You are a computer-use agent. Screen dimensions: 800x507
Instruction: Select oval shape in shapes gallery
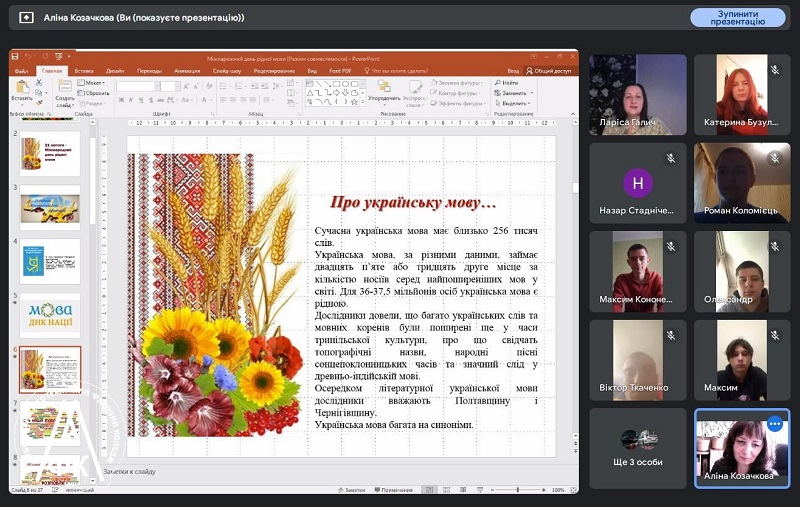pos(345,84)
